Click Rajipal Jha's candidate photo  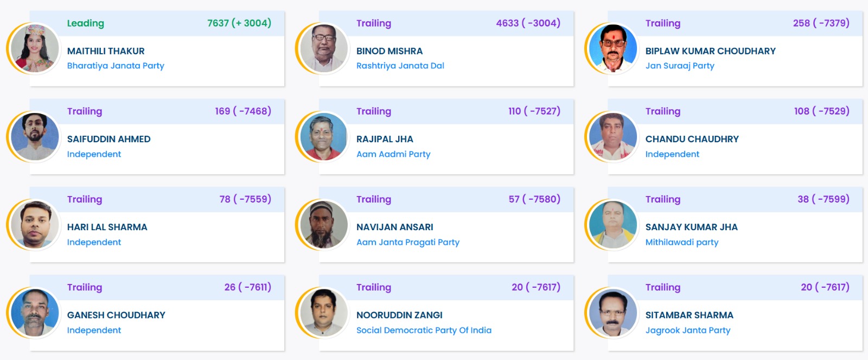click(324, 137)
